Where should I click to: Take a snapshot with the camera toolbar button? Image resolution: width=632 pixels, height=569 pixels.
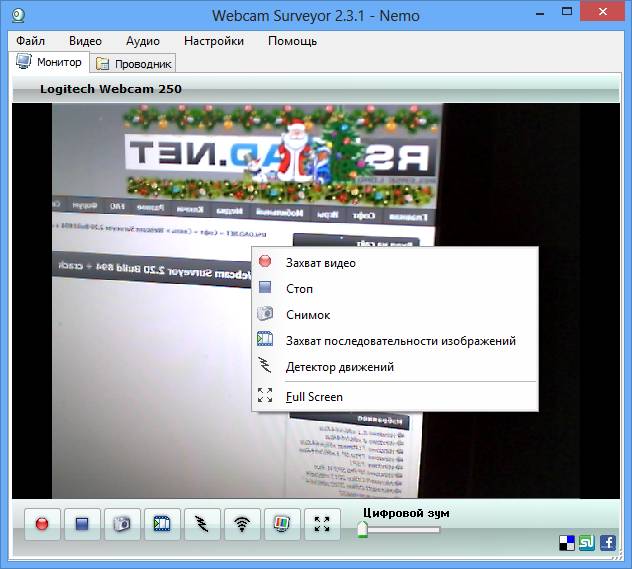tap(122, 524)
